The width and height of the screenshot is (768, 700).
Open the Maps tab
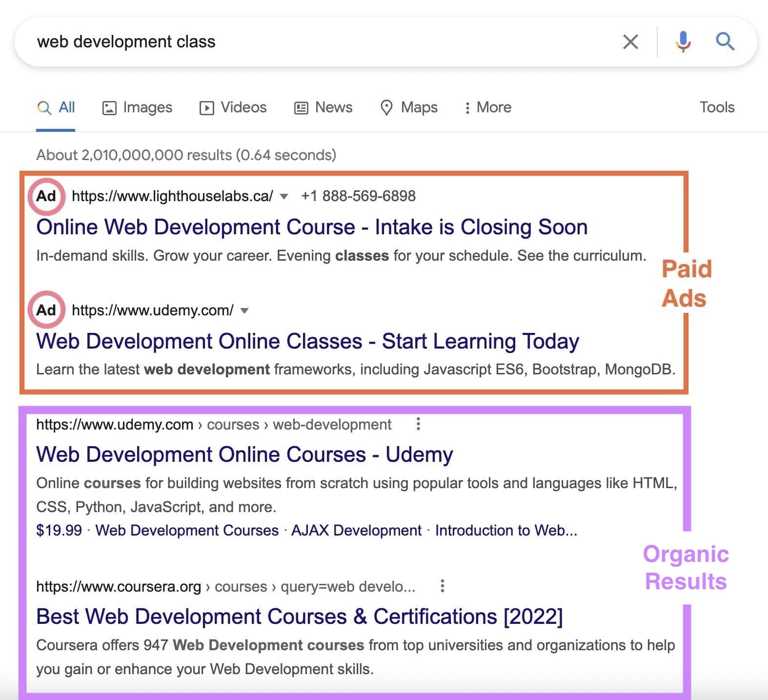[408, 107]
